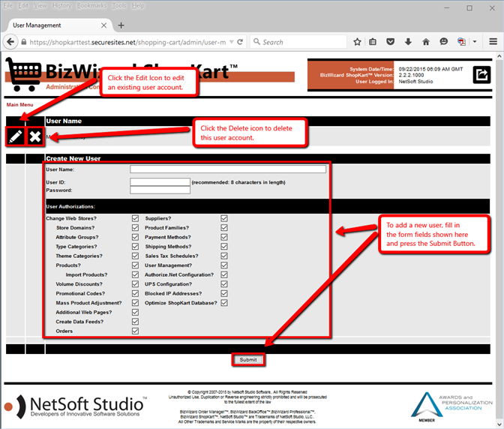Uncheck the Orders checkbox
The height and width of the screenshot is (429, 504).
pyautogui.click(x=135, y=331)
